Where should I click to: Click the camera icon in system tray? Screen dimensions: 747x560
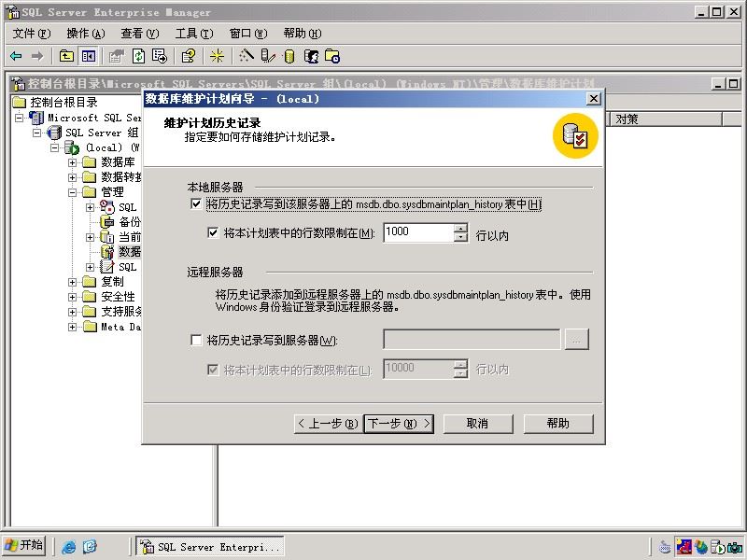[x=735, y=547]
